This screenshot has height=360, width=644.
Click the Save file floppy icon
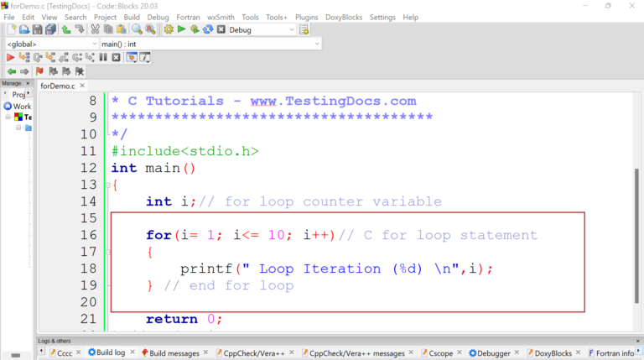38,29
